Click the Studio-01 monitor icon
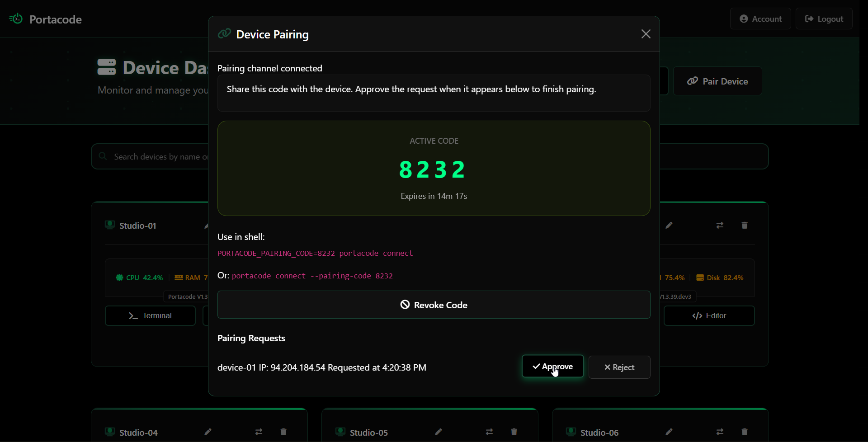The image size is (868, 442). pyautogui.click(x=110, y=225)
